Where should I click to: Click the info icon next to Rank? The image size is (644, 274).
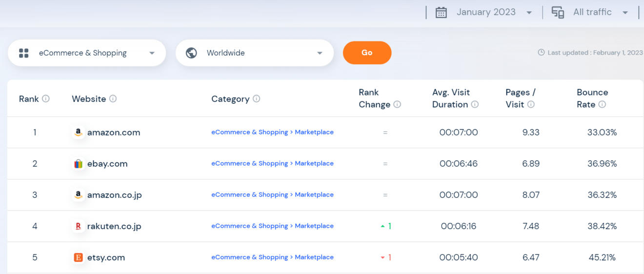pyautogui.click(x=46, y=98)
